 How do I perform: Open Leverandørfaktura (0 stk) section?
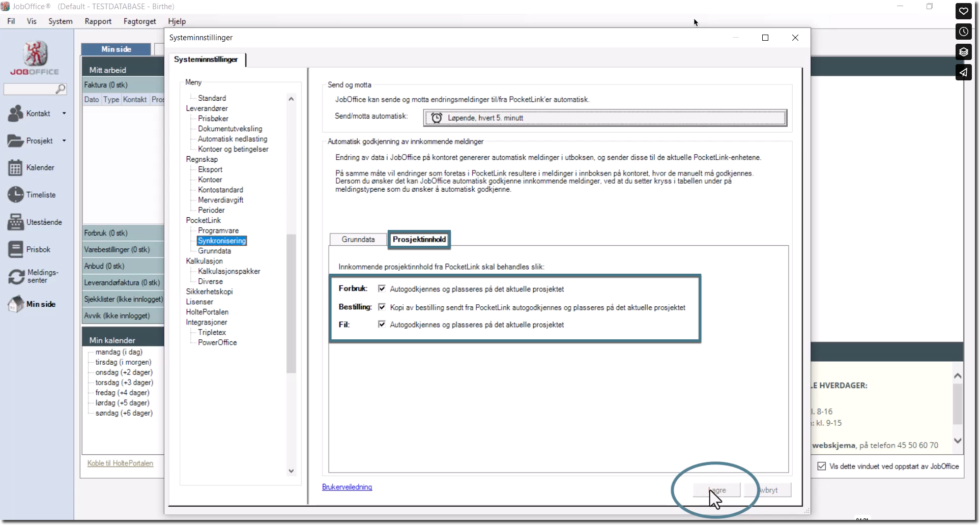124,282
